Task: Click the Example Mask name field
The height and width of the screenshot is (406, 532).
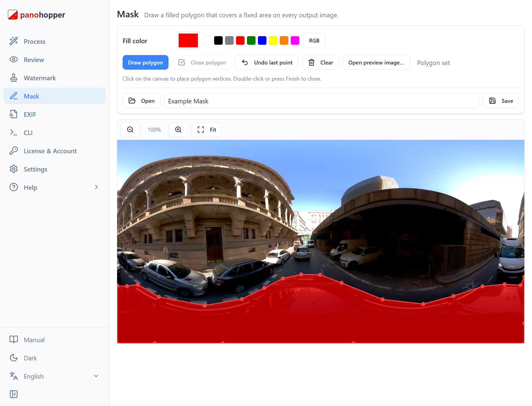Action: click(x=322, y=101)
